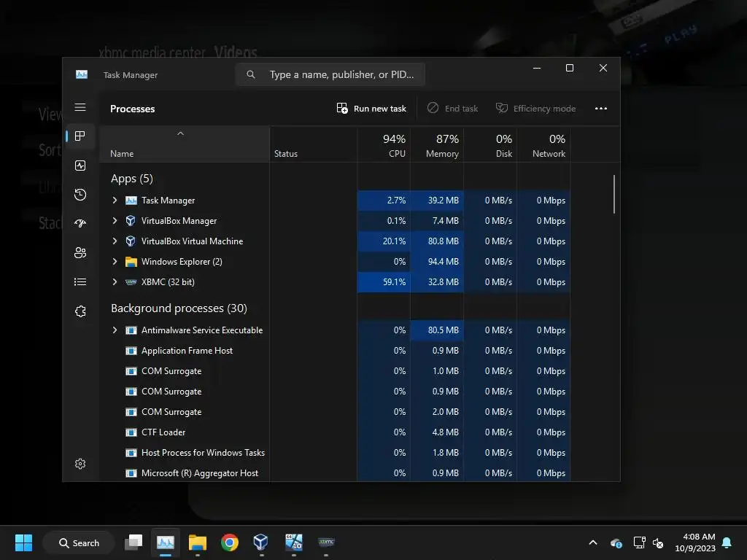Click the VirtualBox Manager process icon
Image resolution: width=747 pixels, height=560 pixels.
pos(131,220)
